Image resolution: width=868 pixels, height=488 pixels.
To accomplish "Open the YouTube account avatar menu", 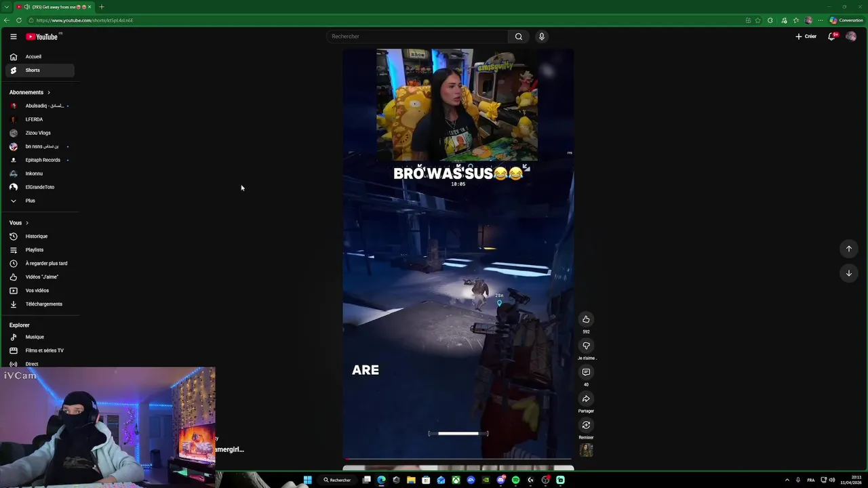I will (851, 37).
